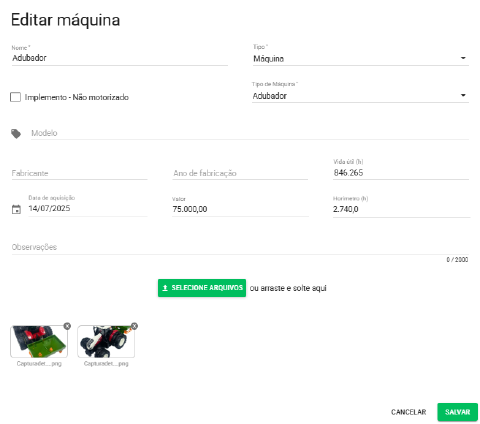Image resolution: width=480 pixels, height=424 pixels.
Task: Click the Modelo tag icon
Action: tap(16, 134)
